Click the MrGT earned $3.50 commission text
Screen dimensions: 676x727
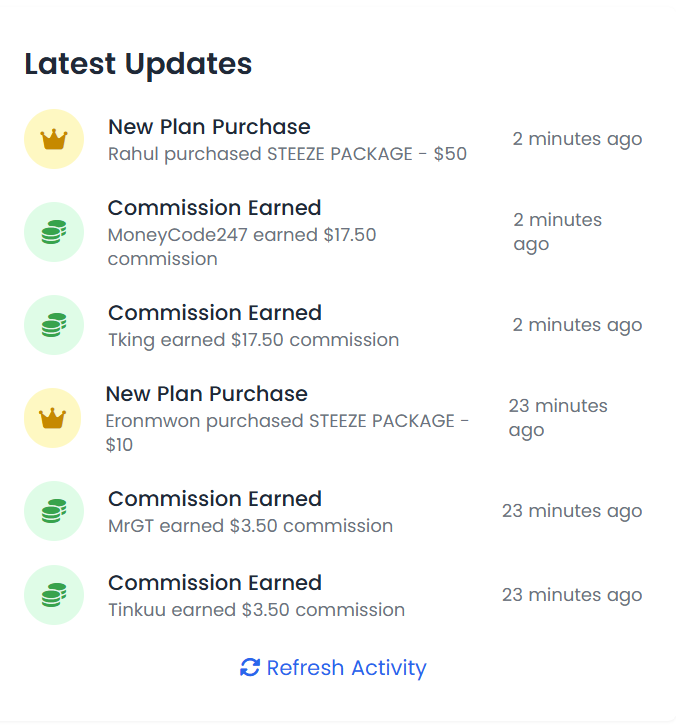point(250,526)
